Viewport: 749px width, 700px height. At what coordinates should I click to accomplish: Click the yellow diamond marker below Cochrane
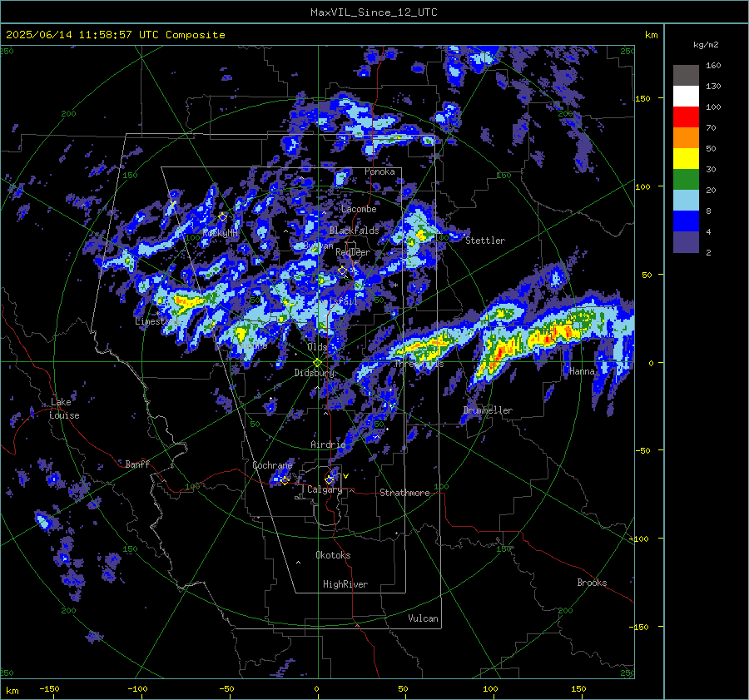point(285,480)
